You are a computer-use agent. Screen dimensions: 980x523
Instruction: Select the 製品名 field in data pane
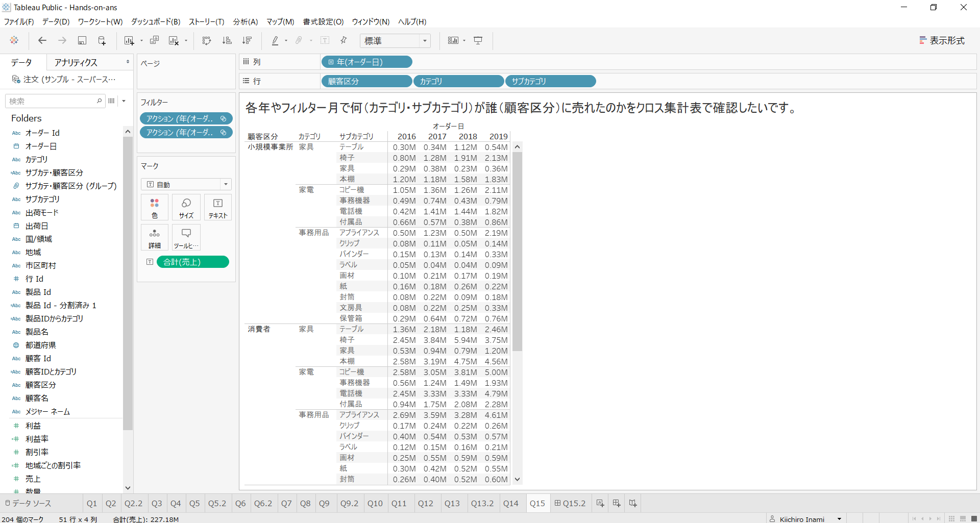pyautogui.click(x=37, y=332)
